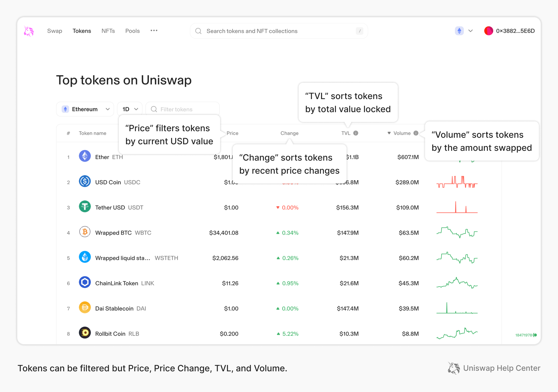Viewport: 558px width, 392px height.
Task: Click the Wrapped BTC sparkline chart
Action: point(457,232)
